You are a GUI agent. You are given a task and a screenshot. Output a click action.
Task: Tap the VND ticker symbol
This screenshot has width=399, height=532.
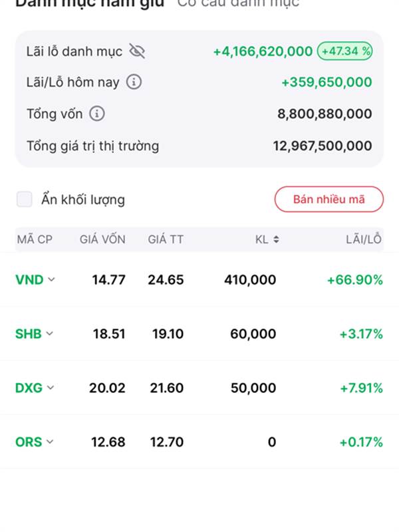click(x=29, y=280)
